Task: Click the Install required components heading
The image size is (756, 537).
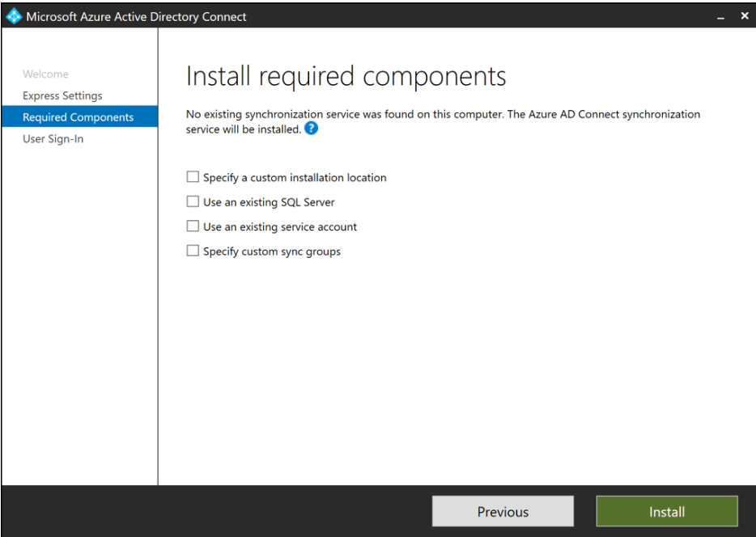Action: [346, 77]
